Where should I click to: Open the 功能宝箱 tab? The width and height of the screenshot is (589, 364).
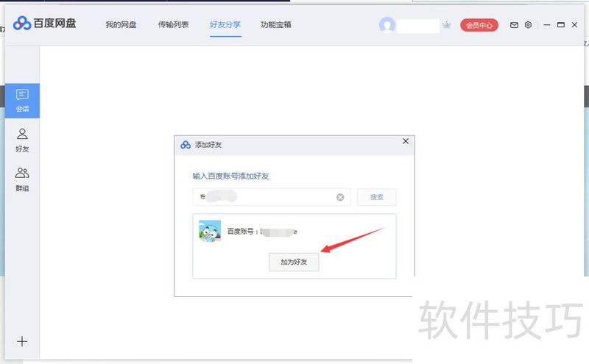(275, 25)
